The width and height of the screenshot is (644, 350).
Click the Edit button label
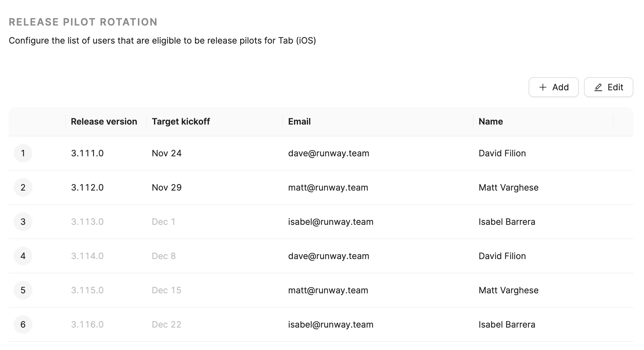(615, 87)
